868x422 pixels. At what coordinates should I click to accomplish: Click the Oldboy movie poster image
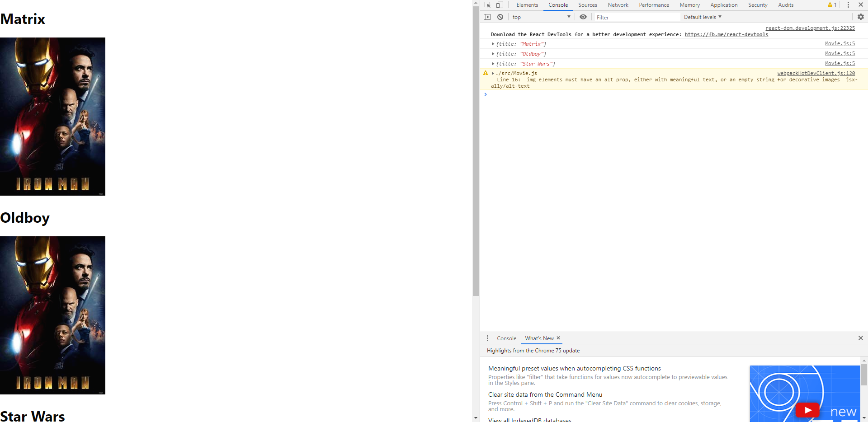tap(52, 315)
